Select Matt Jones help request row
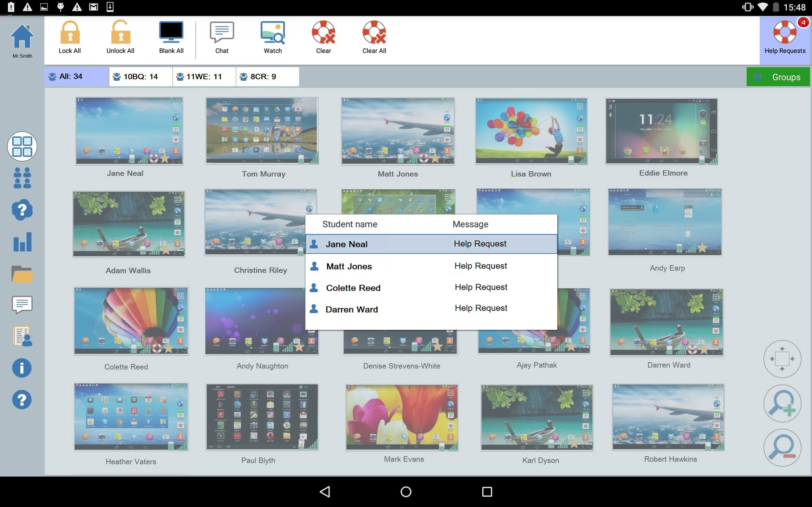 tap(431, 266)
